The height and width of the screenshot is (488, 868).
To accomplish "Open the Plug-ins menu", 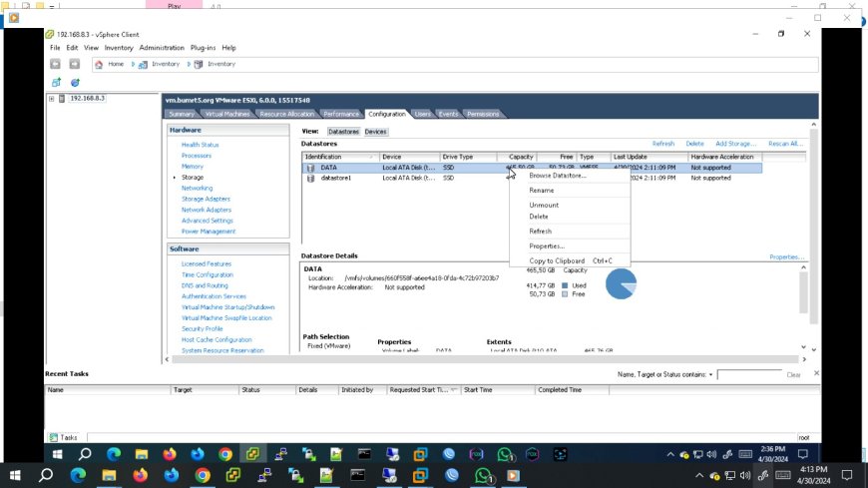I will tap(203, 48).
